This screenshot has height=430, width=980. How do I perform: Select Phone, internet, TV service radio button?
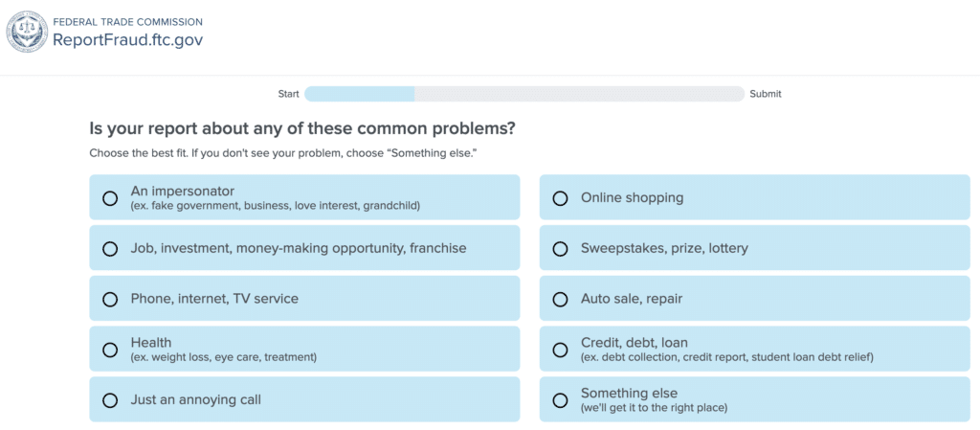[x=110, y=299]
